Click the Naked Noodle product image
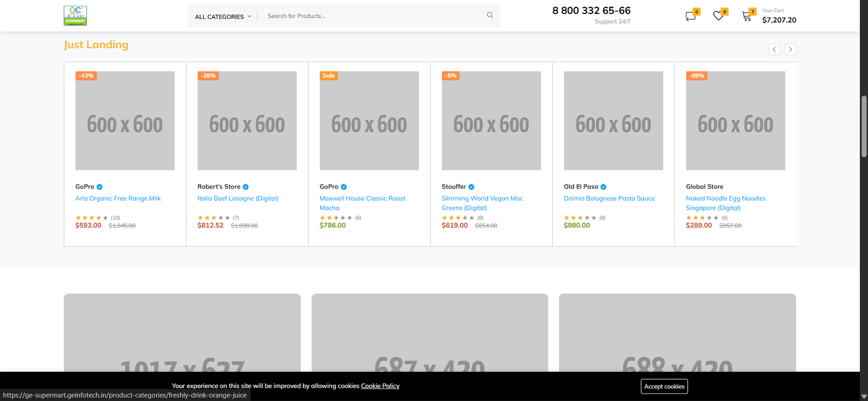Image resolution: width=868 pixels, height=401 pixels. (x=735, y=121)
